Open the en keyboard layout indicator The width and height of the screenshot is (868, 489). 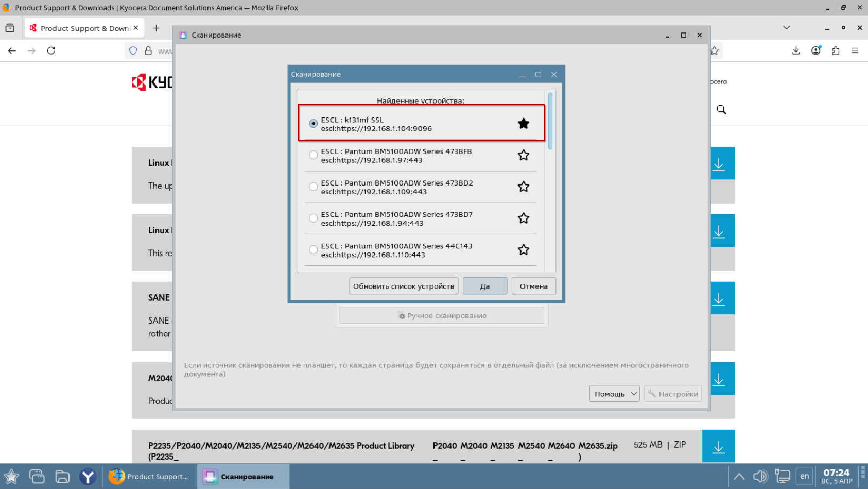(x=804, y=476)
